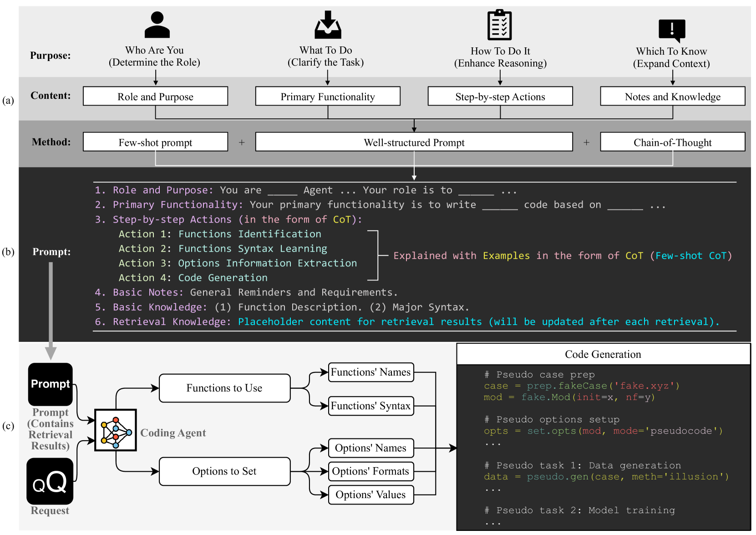Select the Chain-of-Thought box
This screenshot has width=756, height=535.
pos(672,142)
